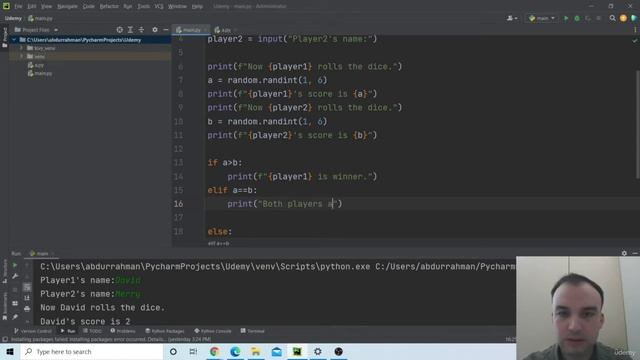Click the Cortana circle icon on taskbar
Viewport: 640px width, 360px height.
(x=173, y=351)
